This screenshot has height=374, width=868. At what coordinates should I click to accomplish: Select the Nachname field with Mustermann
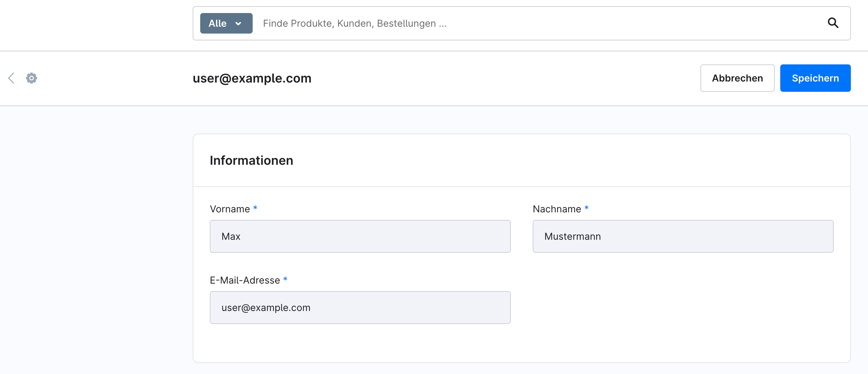(683, 236)
